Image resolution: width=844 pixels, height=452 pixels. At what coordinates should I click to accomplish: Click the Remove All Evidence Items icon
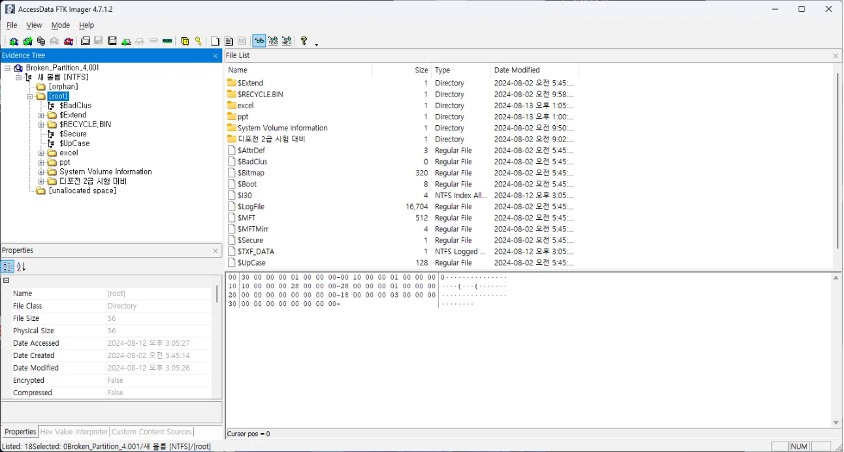tap(68, 41)
